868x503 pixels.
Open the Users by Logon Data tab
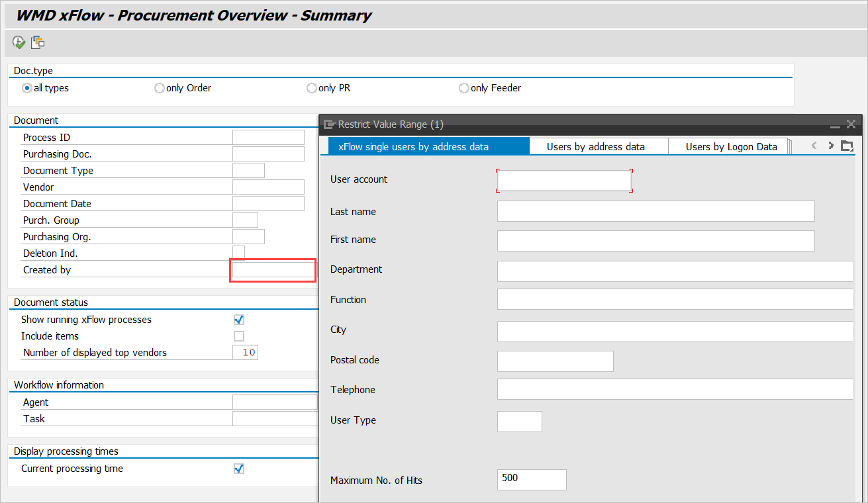[731, 147]
